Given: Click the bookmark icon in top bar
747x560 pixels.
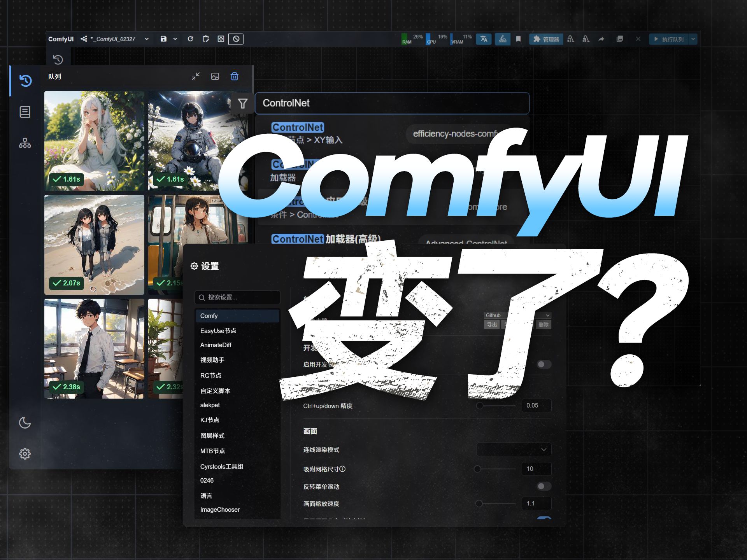Looking at the screenshot, I should [x=518, y=39].
